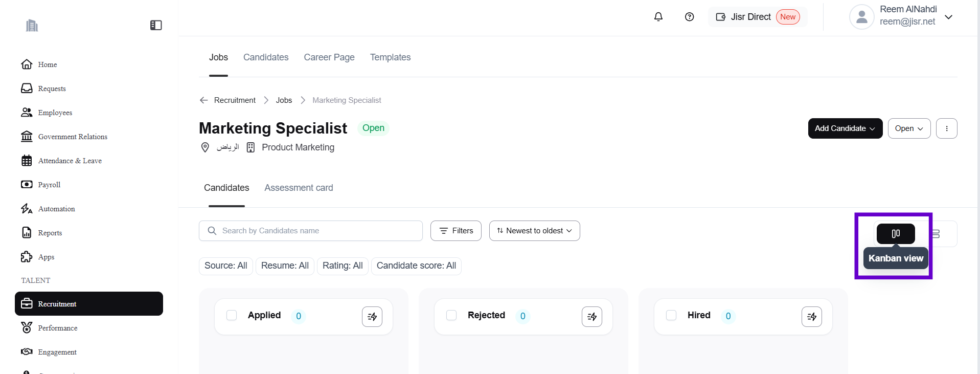Open the job status Open dropdown
The width and height of the screenshot is (980, 374).
coord(909,128)
